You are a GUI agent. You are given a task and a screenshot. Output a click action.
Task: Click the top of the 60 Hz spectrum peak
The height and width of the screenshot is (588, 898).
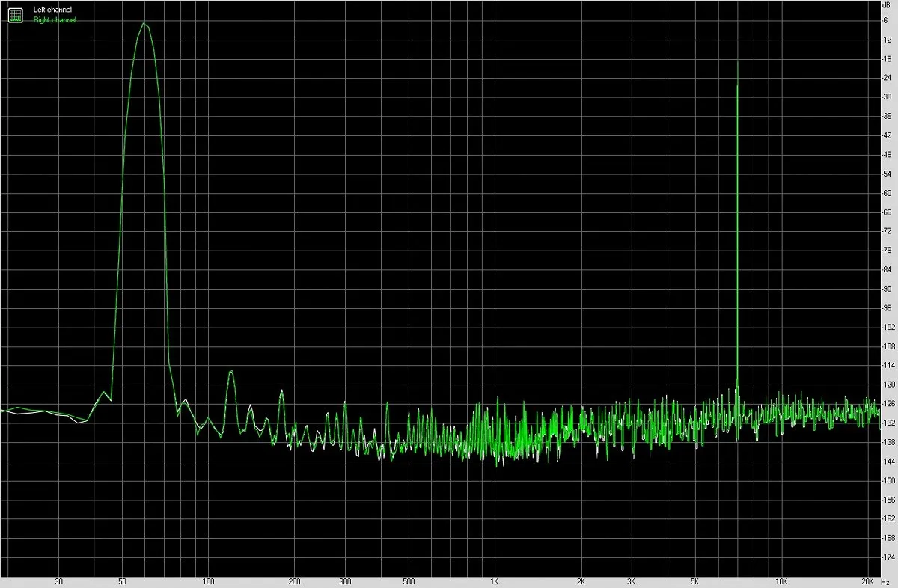(144, 24)
